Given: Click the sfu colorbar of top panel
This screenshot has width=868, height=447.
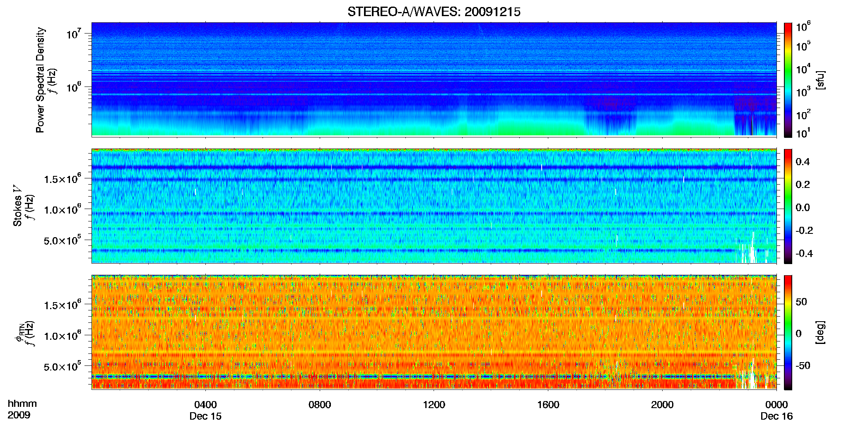Looking at the screenshot, I should coord(788,80).
